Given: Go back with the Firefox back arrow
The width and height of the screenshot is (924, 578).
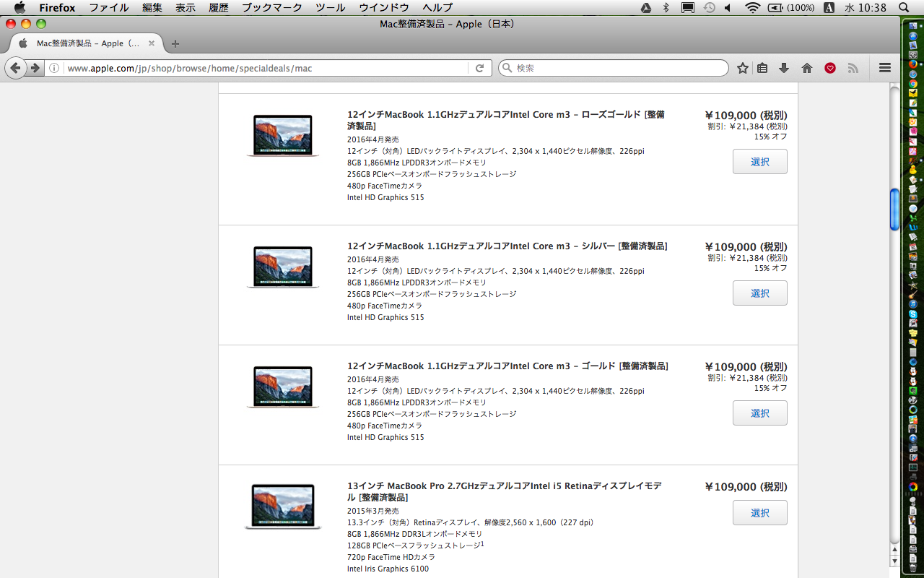Looking at the screenshot, I should [x=15, y=68].
